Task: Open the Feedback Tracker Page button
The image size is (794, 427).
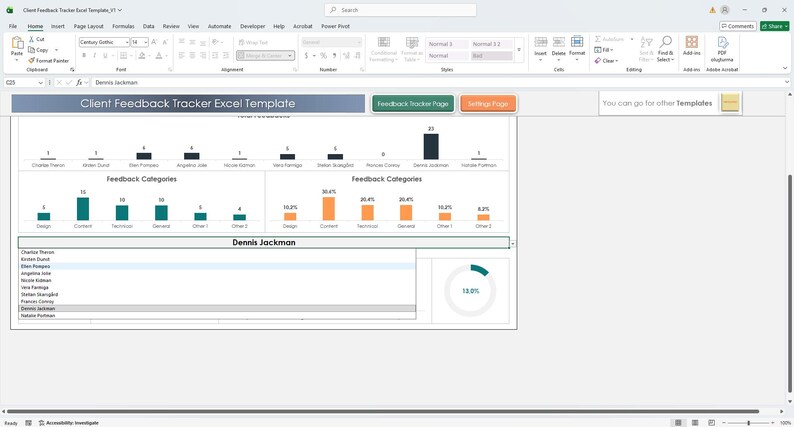Action: tap(413, 103)
